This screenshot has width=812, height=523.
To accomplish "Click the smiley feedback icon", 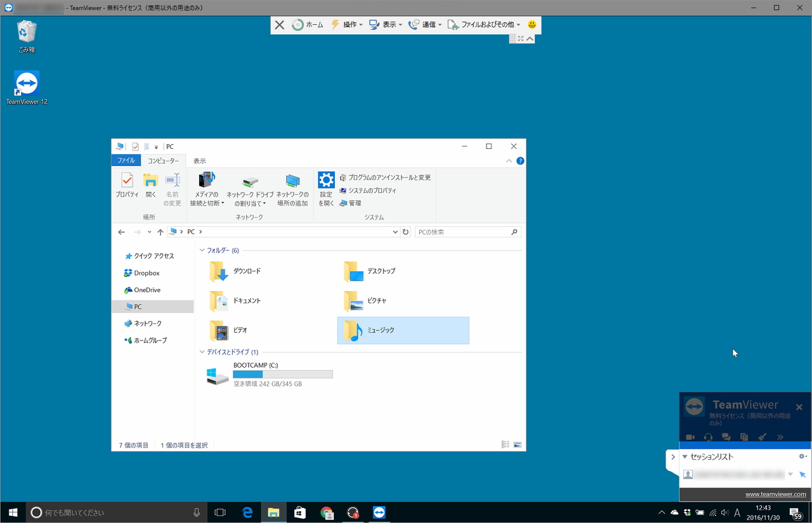I will [532, 25].
